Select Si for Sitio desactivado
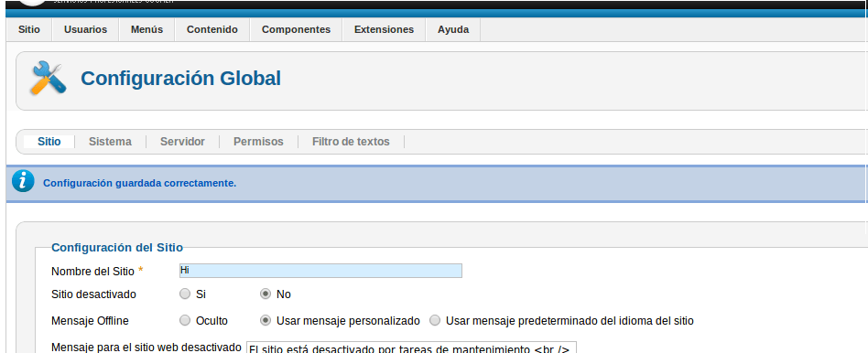 (x=184, y=294)
